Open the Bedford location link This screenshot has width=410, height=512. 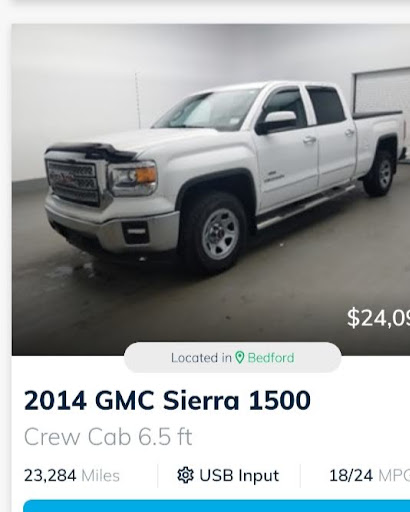[x=271, y=358]
